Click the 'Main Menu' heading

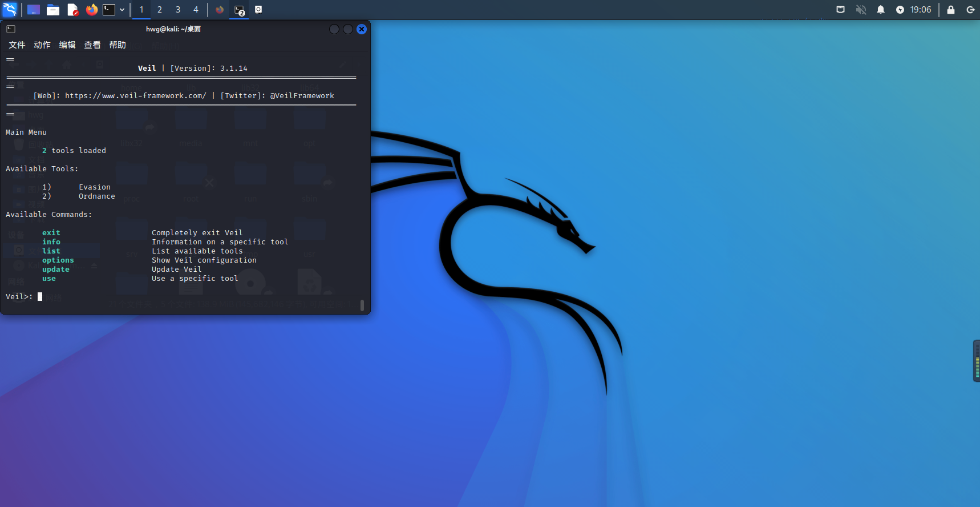[26, 132]
